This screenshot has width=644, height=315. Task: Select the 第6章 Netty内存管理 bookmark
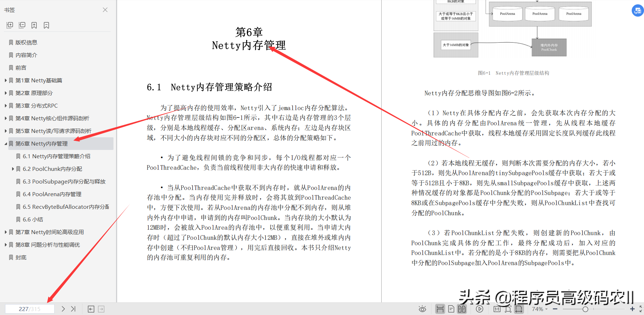(x=42, y=143)
